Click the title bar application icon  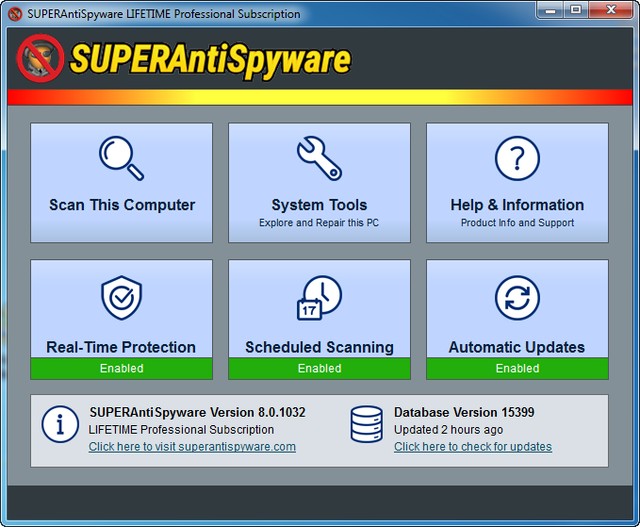[x=15, y=14]
